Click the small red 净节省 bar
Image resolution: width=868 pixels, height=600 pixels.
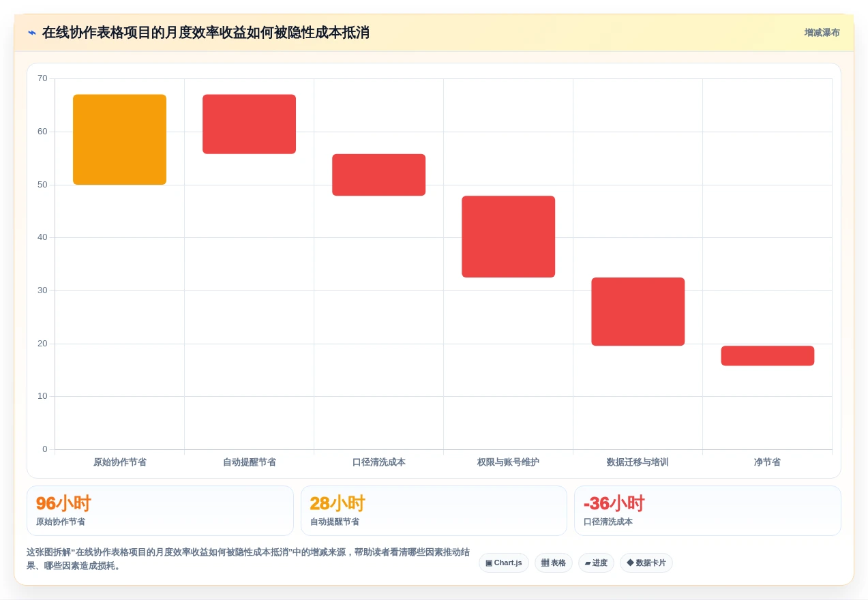click(x=768, y=356)
